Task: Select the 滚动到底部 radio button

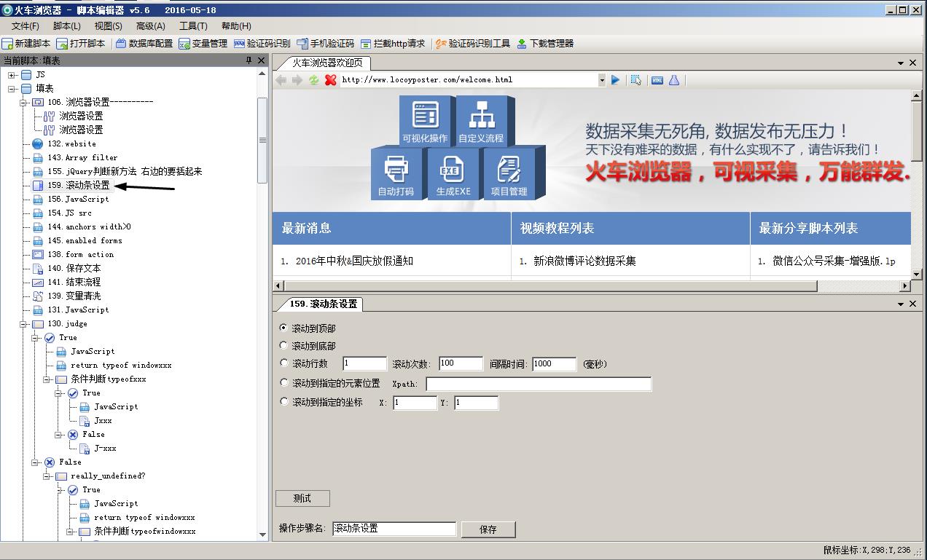Action: tap(283, 345)
